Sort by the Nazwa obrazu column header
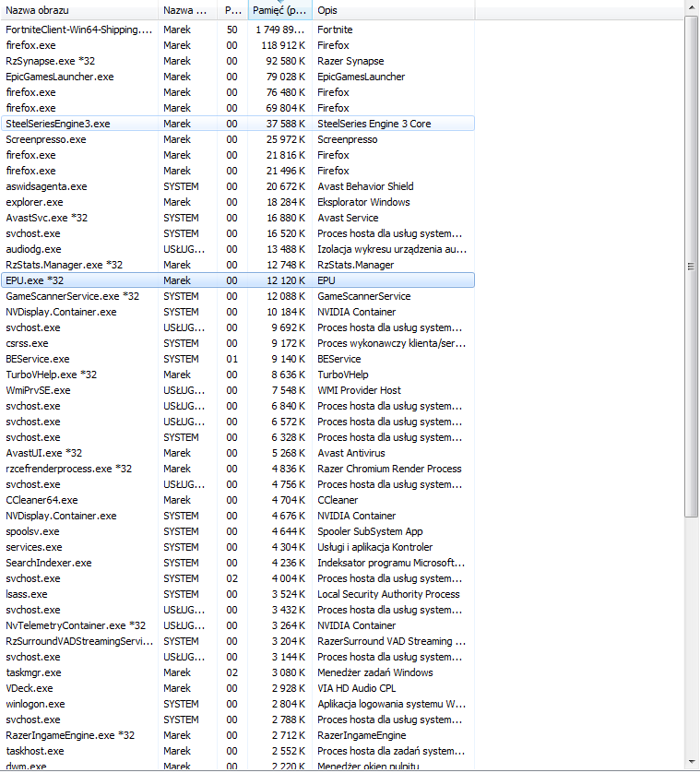This screenshot has width=700, height=773. click(79, 10)
